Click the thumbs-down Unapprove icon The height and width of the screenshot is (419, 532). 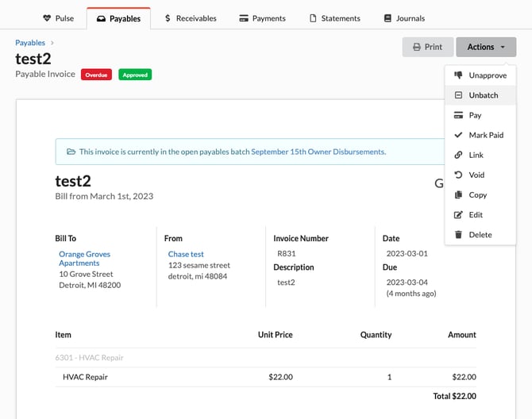tap(458, 75)
